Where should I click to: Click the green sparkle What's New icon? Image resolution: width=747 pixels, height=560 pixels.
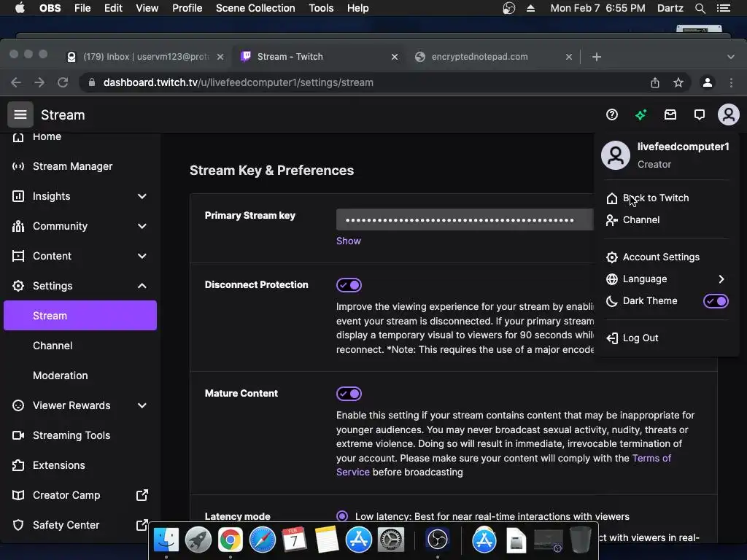[x=640, y=114]
